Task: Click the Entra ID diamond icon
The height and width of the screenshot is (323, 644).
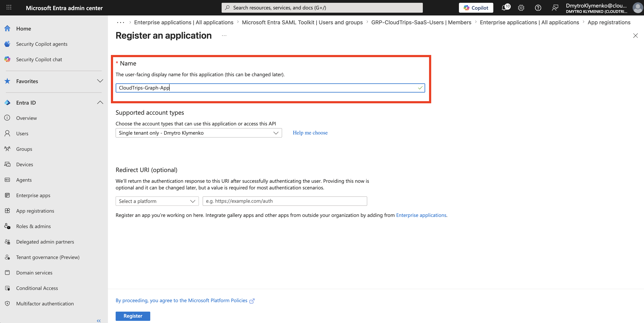Action: pos(8,103)
